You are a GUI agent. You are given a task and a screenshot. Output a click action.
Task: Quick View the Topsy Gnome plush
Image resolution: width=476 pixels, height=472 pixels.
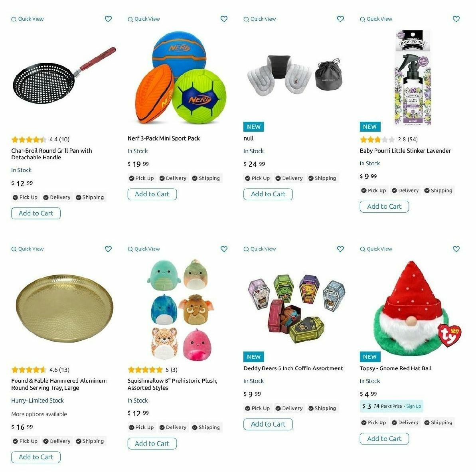click(376, 249)
